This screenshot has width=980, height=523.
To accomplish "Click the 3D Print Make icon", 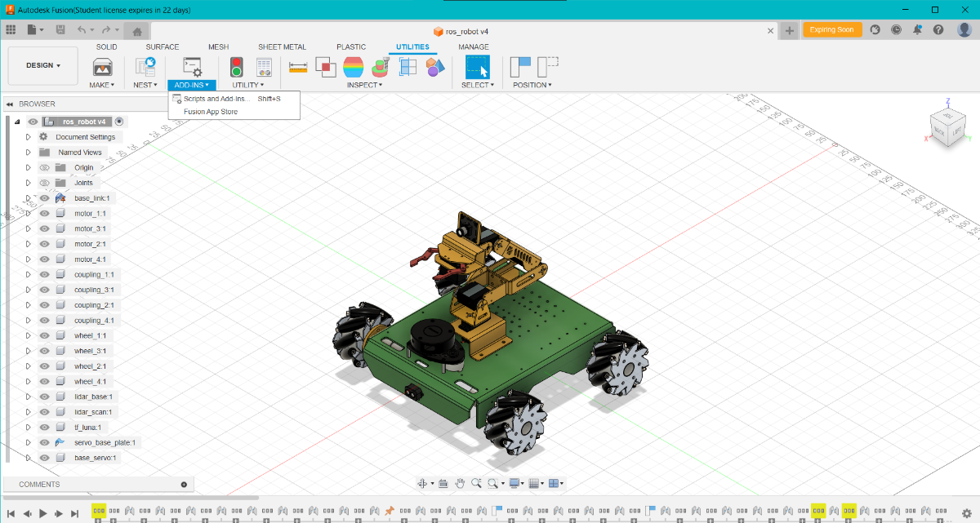I will (x=102, y=68).
